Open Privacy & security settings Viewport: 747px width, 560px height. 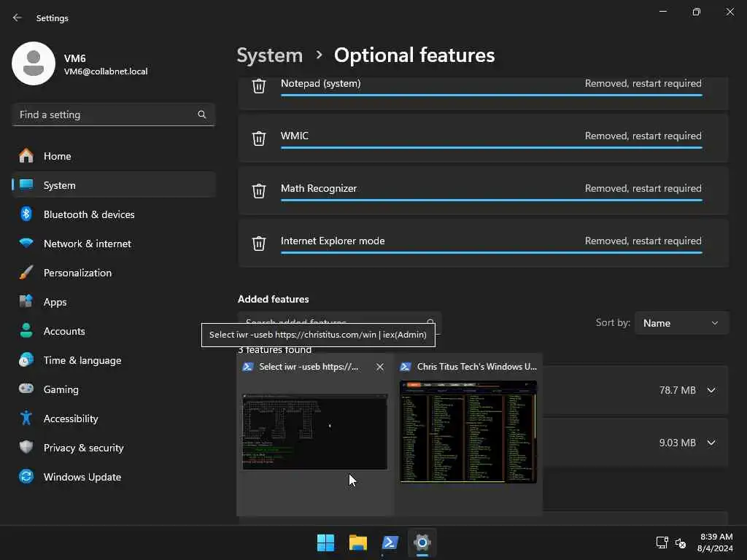[x=114, y=448]
